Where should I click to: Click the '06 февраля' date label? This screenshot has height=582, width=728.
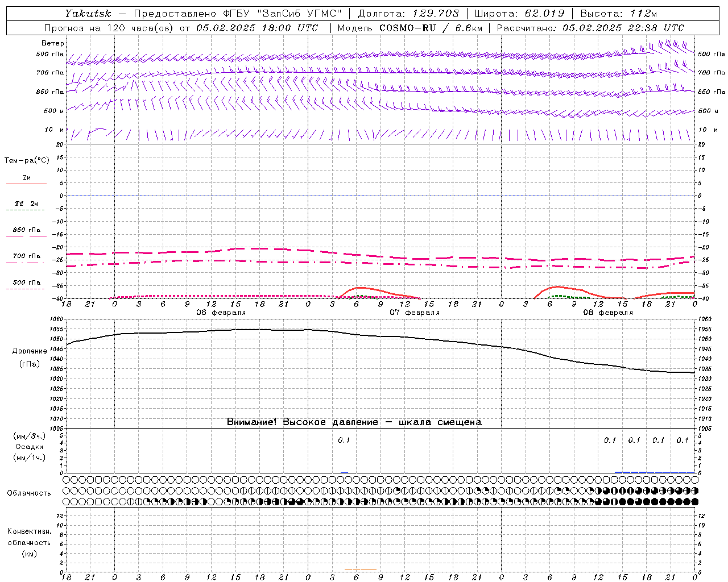pyautogui.click(x=221, y=313)
